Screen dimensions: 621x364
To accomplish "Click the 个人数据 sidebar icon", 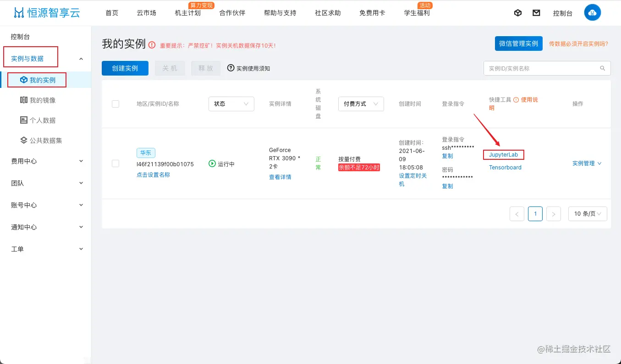I will [x=24, y=120].
